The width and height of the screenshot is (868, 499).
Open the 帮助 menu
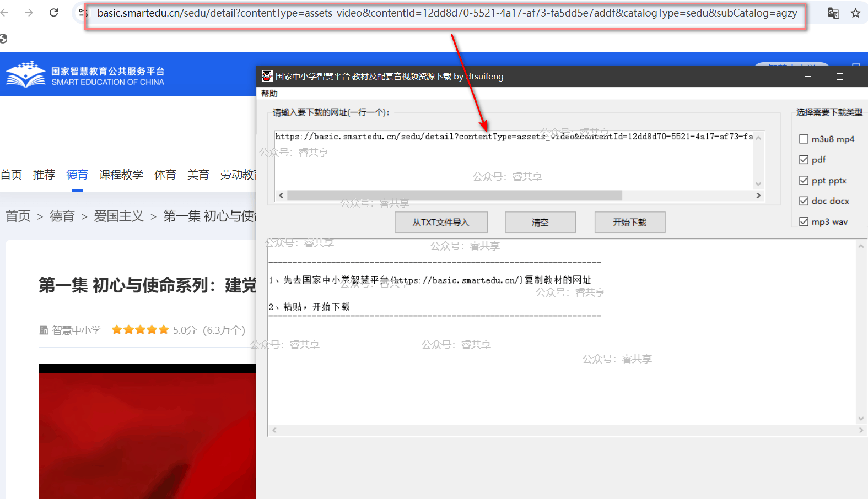tap(269, 94)
